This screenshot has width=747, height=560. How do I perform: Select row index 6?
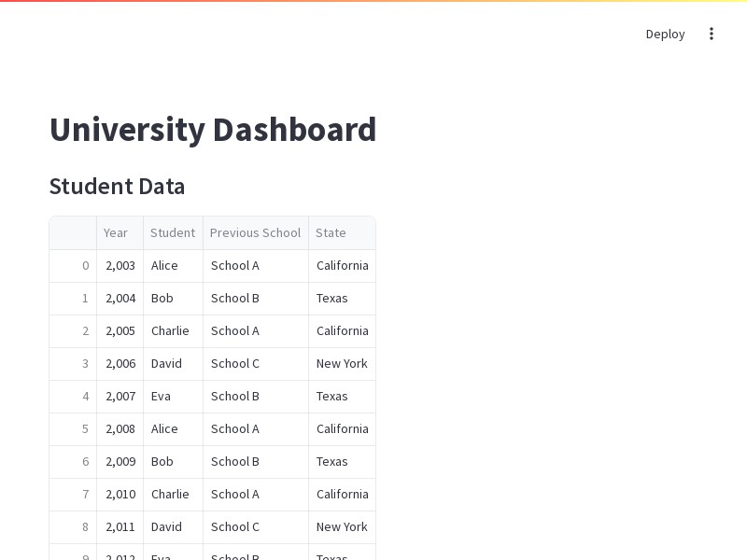(x=73, y=462)
